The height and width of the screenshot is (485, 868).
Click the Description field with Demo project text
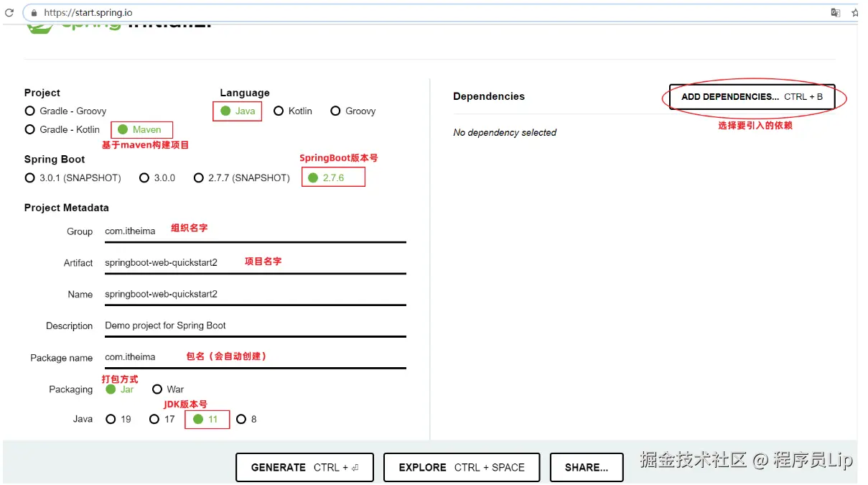pos(255,325)
